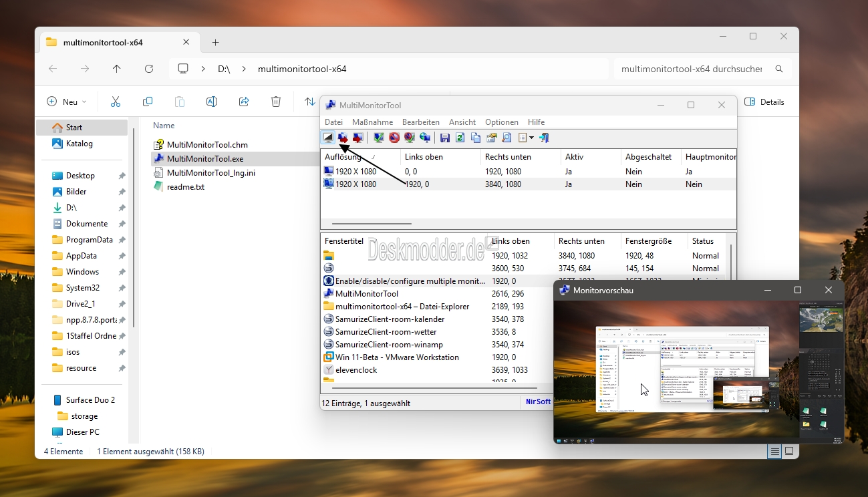Click the scissors cut icon in Explorer

[115, 102]
